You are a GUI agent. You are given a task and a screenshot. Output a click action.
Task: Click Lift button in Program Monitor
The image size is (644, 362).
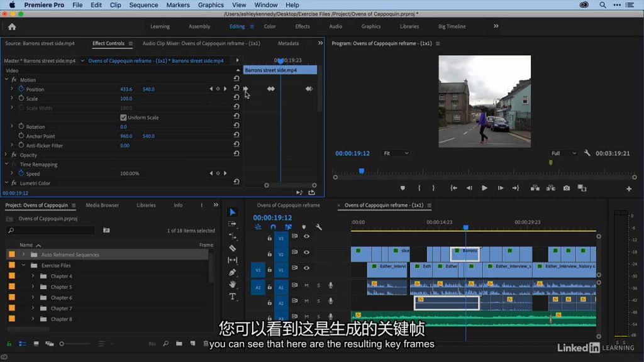click(x=535, y=188)
